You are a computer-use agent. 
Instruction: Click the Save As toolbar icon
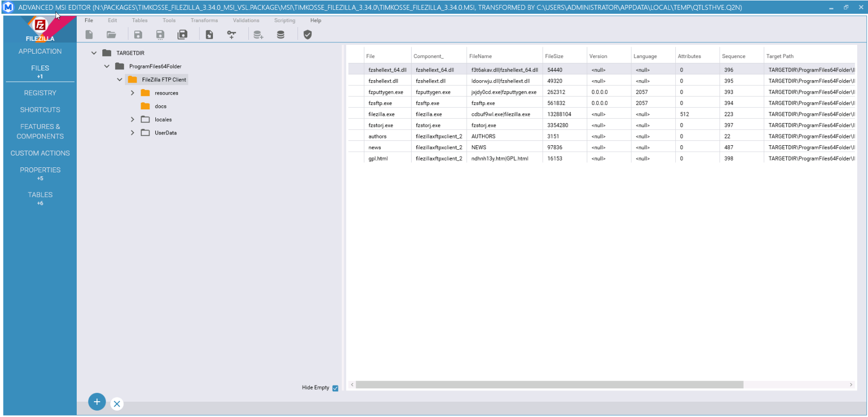click(160, 34)
